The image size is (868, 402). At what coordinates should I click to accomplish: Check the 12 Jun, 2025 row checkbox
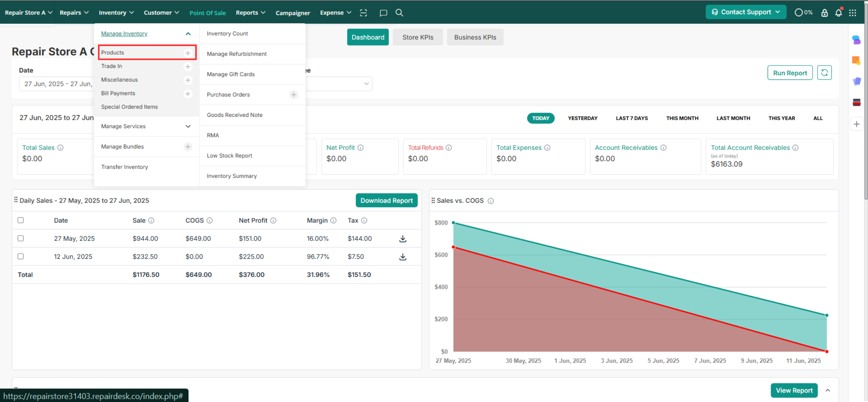pos(21,257)
